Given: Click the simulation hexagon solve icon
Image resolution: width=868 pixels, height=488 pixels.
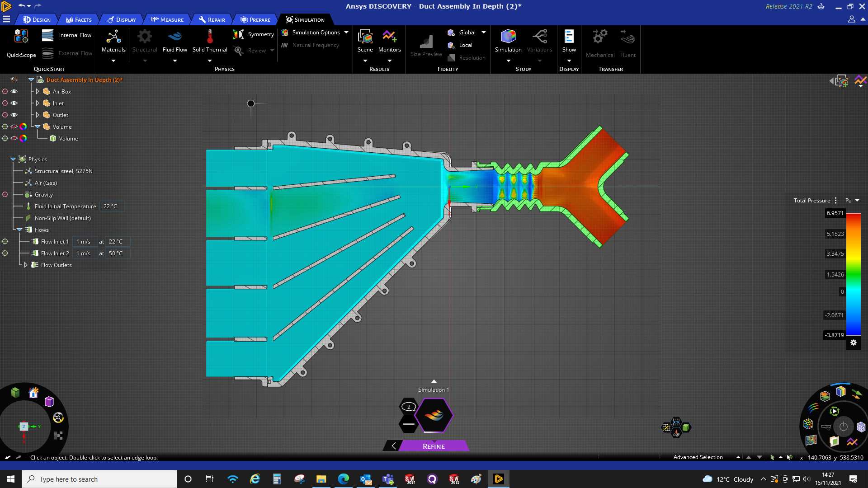Looking at the screenshot, I should point(434,415).
